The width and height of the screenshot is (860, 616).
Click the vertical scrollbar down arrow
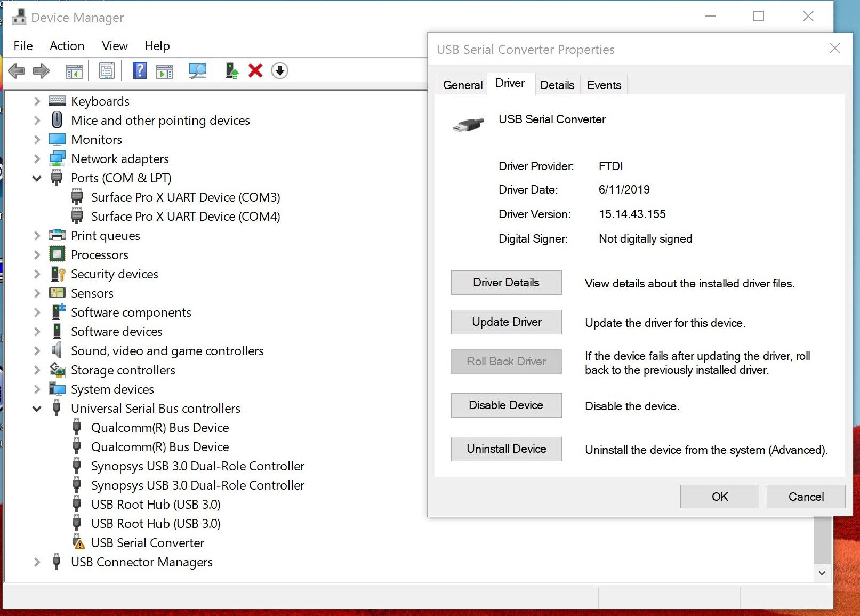(x=822, y=573)
